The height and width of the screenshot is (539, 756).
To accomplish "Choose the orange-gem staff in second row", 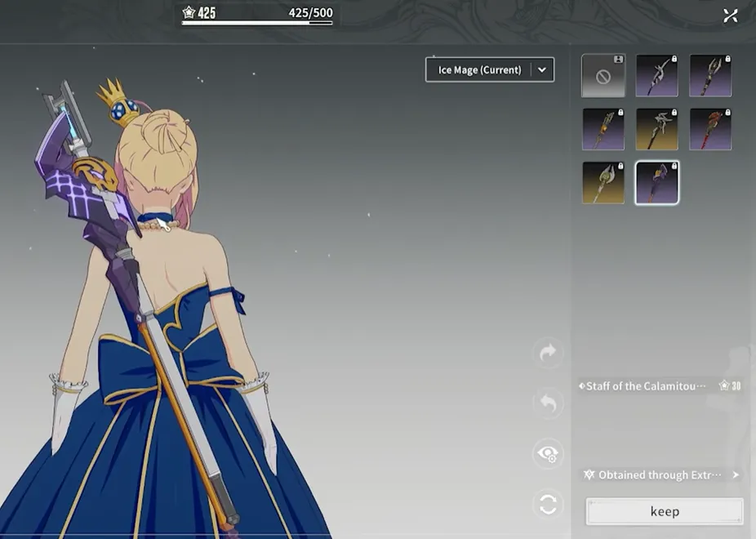I will click(x=603, y=129).
